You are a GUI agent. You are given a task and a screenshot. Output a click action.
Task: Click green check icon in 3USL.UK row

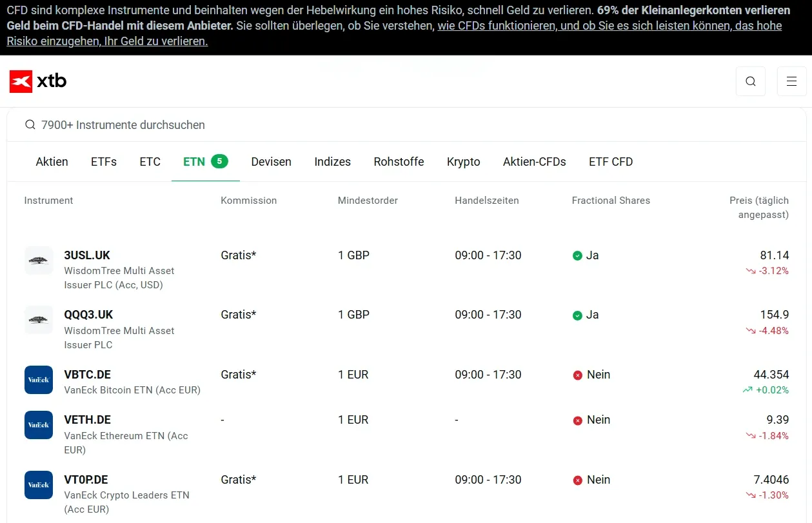(577, 255)
